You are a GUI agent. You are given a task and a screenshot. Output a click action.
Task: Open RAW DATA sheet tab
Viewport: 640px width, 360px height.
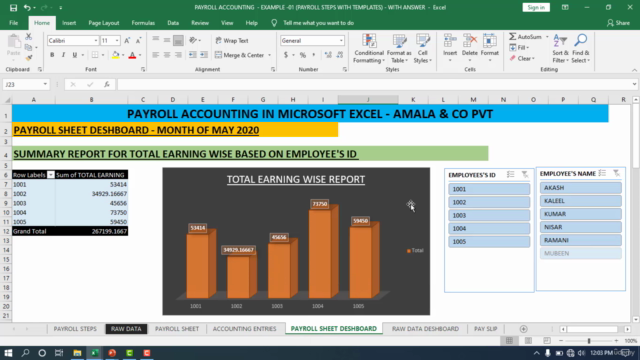(126, 329)
